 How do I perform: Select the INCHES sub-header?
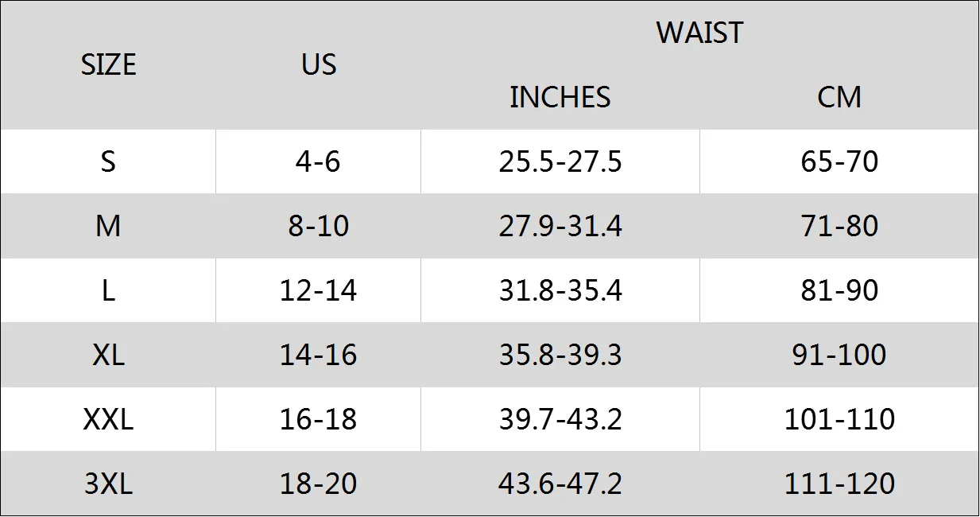560,97
